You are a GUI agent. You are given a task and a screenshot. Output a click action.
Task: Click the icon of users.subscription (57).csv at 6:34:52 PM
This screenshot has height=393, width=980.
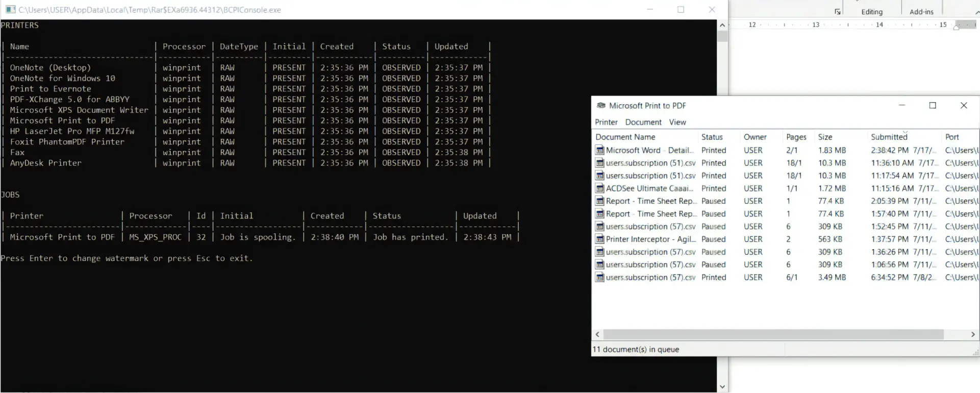click(x=600, y=278)
